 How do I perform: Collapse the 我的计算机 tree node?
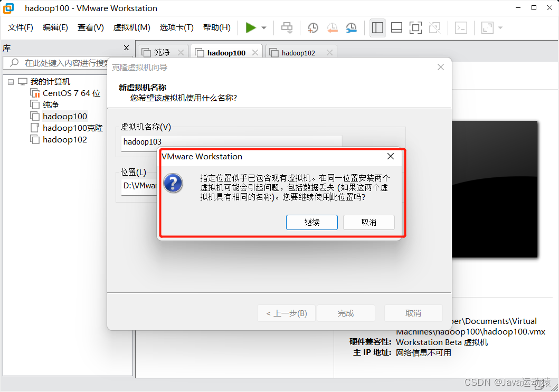point(11,82)
